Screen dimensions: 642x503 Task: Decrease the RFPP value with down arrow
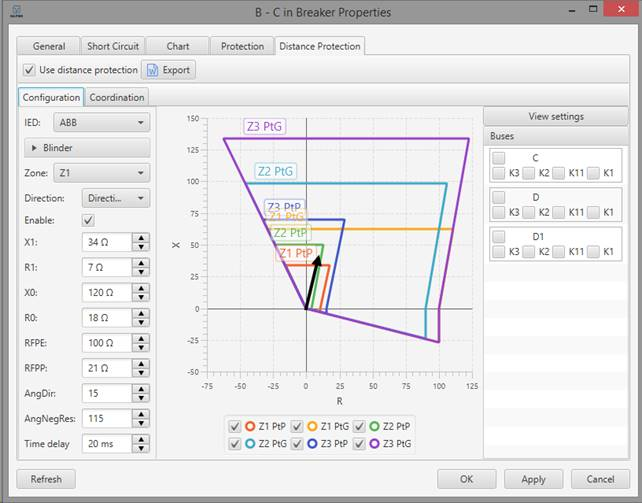pos(141,373)
